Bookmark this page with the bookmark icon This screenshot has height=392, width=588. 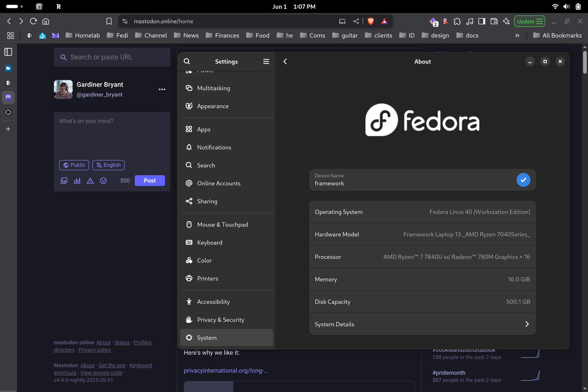[109, 21]
